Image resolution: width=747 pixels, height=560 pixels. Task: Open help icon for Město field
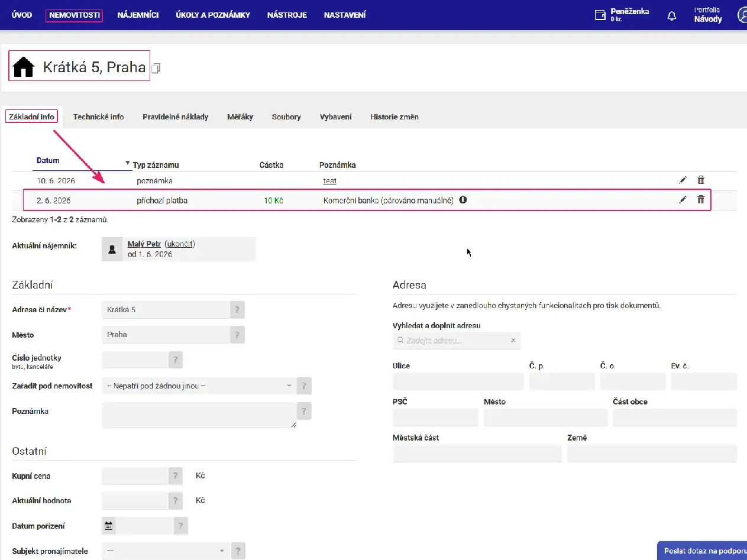(x=237, y=334)
